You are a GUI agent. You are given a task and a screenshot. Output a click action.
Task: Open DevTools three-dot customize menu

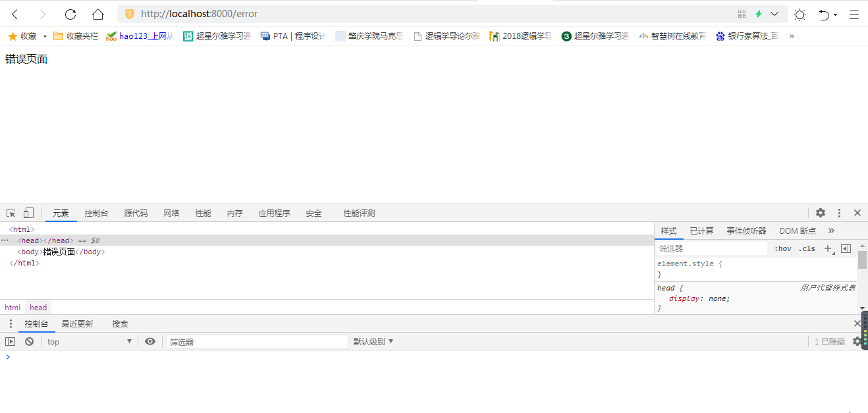839,213
